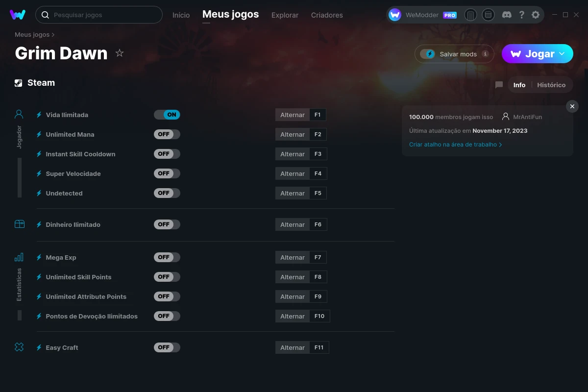Switch to the Explorar tab

(x=285, y=15)
